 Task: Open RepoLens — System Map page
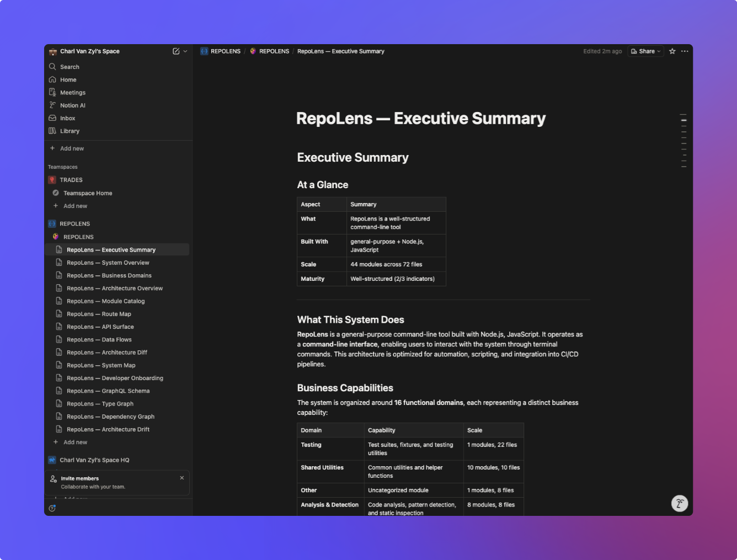point(118,365)
